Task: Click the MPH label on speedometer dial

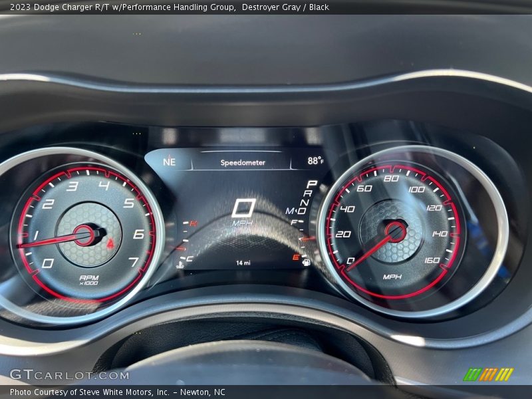Action: click(x=392, y=277)
